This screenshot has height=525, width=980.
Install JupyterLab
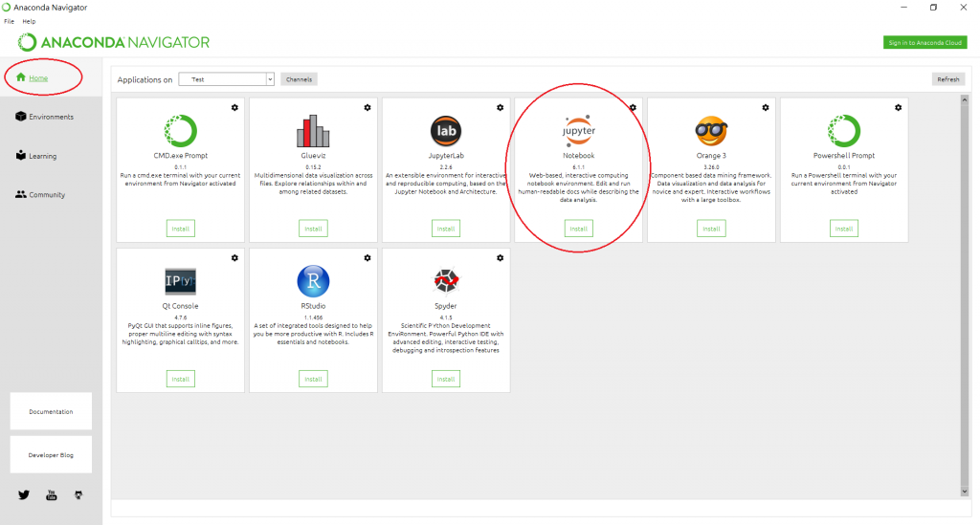446,229
